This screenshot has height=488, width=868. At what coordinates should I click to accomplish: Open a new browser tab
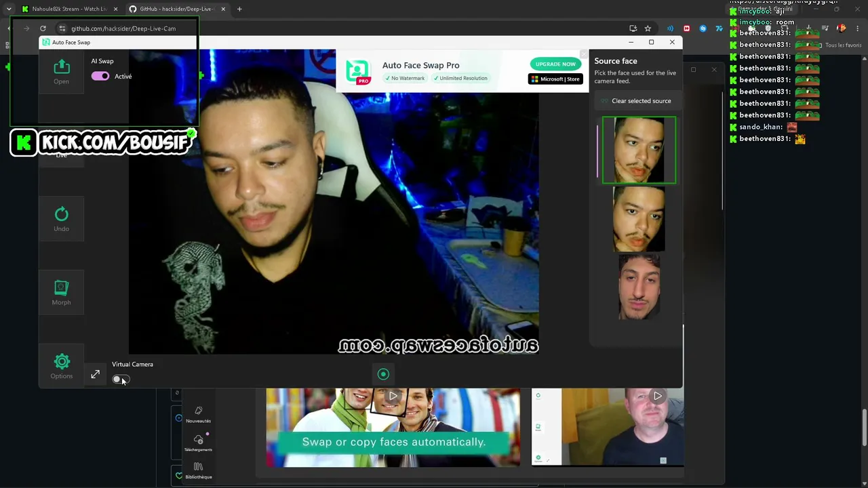point(239,9)
